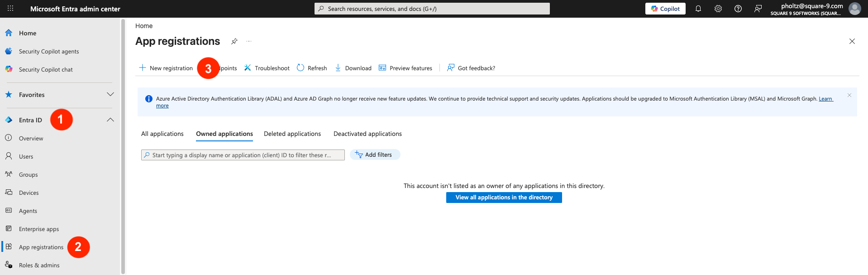This screenshot has width=868, height=275.
Task: Download the applications list
Action: (353, 68)
